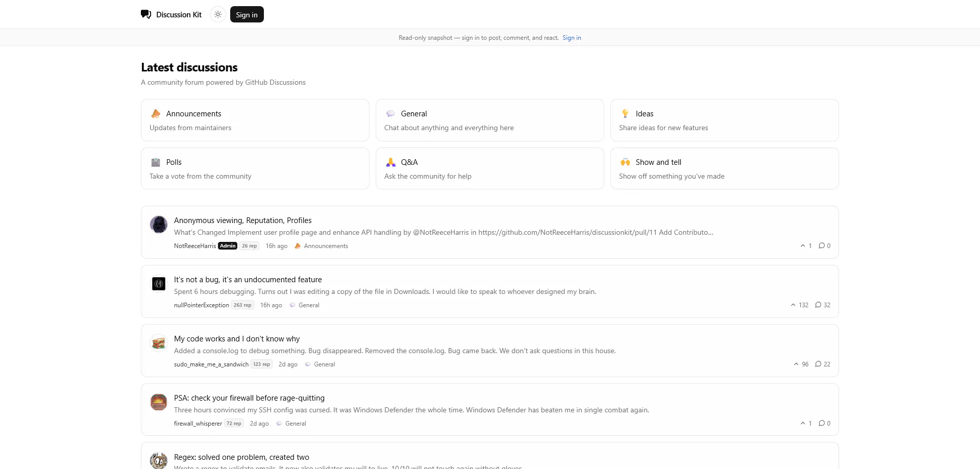The width and height of the screenshot is (980, 469).
Task: Click the '263 rep' reputation badge
Action: [x=243, y=305]
